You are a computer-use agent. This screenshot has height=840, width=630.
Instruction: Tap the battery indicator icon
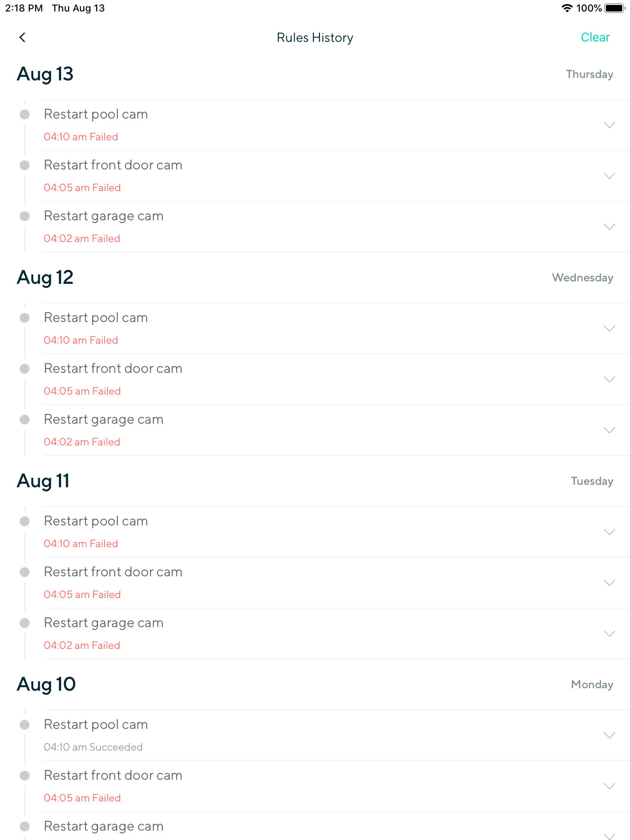point(614,8)
